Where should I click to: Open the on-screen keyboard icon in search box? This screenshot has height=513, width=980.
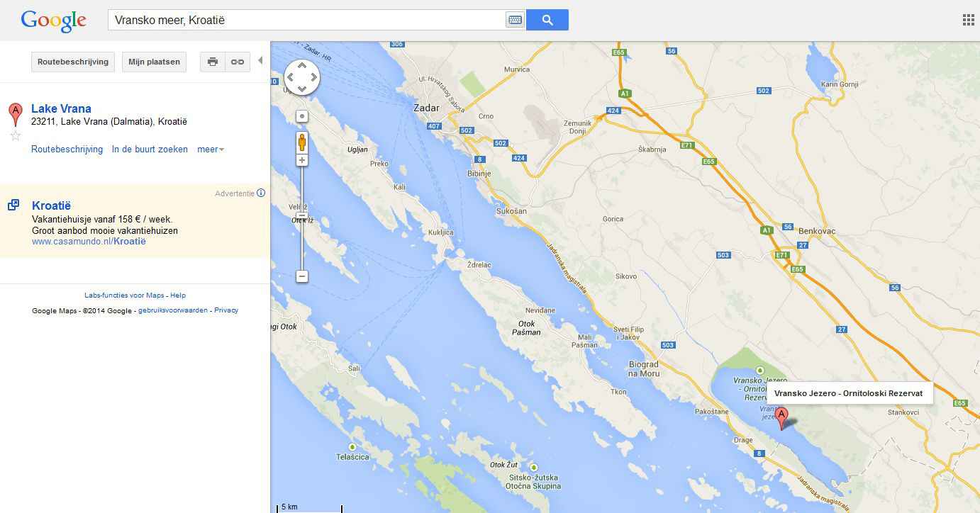[x=515, y=20]
